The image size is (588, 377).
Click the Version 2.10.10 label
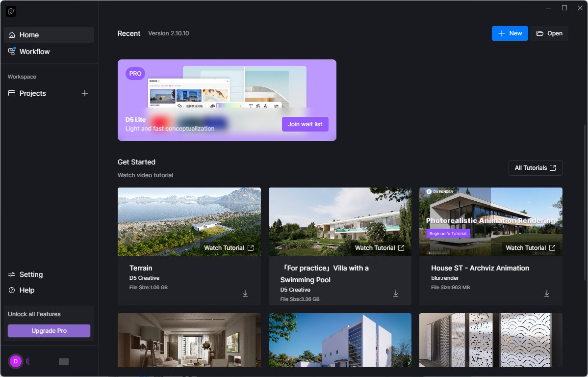coord(168,33)
